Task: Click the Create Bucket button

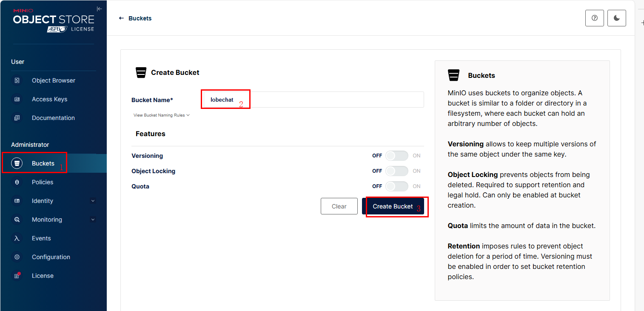Action: (x=393, y=206)
